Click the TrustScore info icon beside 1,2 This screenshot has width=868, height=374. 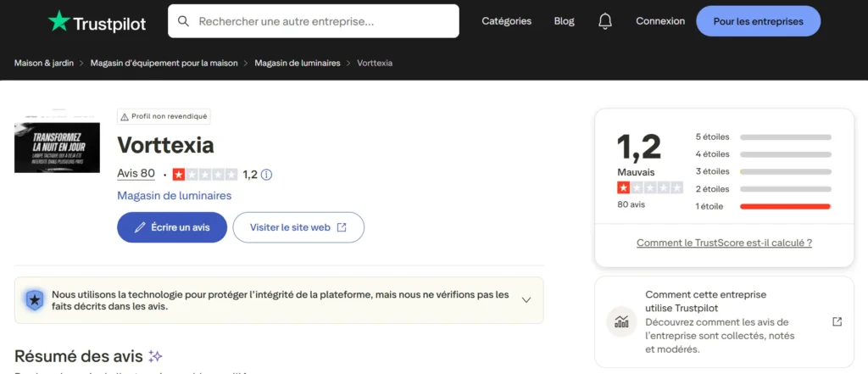coord(266,175)
